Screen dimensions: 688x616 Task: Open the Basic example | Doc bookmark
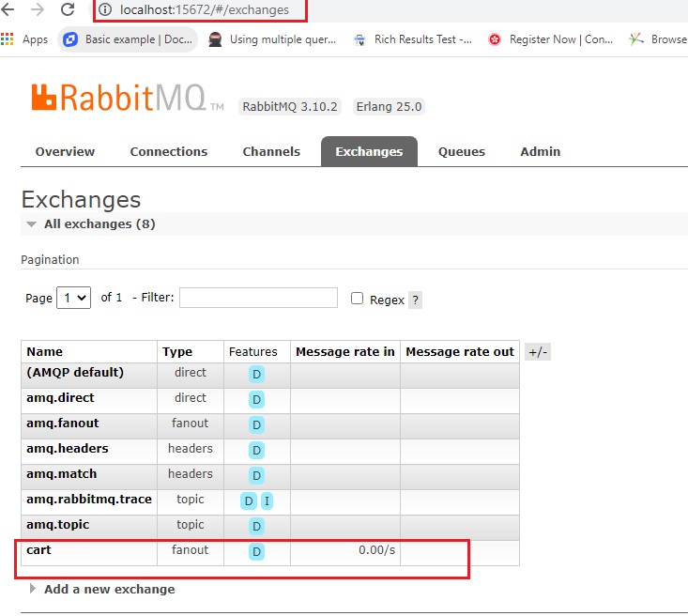[128, 39]
